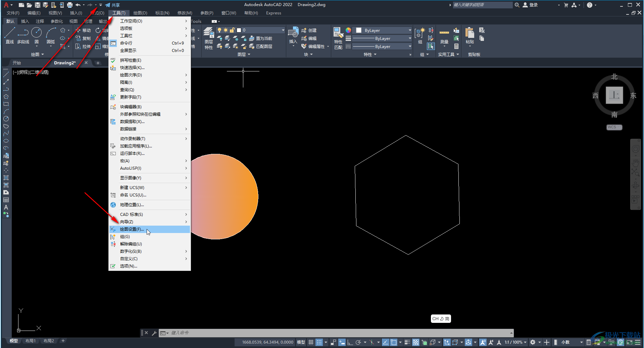This screenshot has width=644, height=348.
Task: Click the search magnifier icon in title bar
Action: click(517, 5)
